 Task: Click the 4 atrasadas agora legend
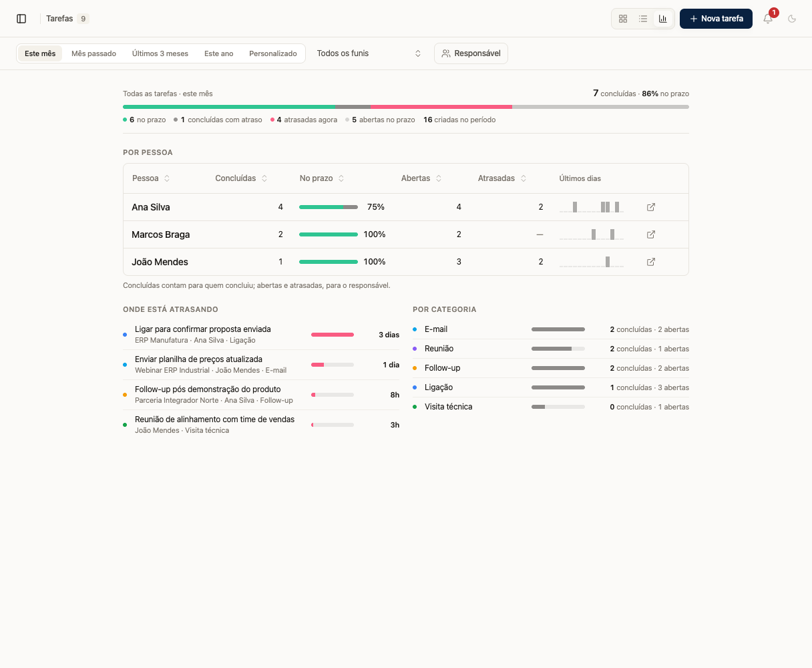coord(304,120)
